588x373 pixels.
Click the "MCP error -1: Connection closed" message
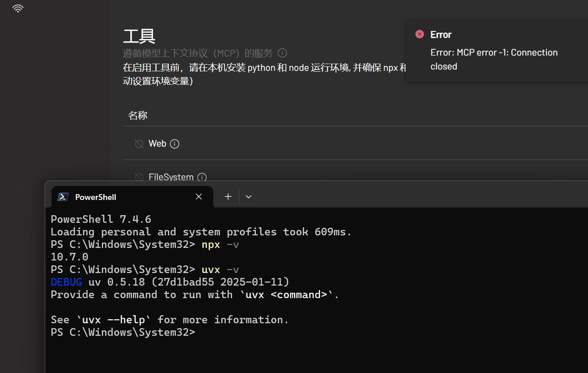coord(494,59)
